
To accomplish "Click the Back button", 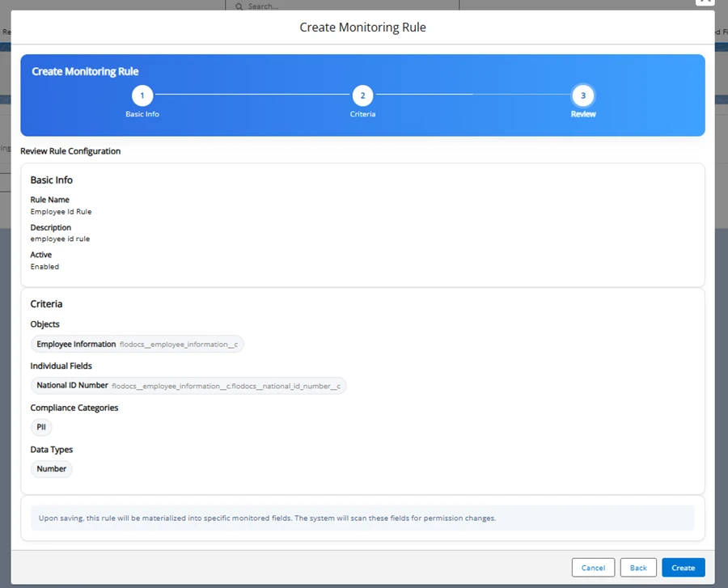I will (638, 568).
